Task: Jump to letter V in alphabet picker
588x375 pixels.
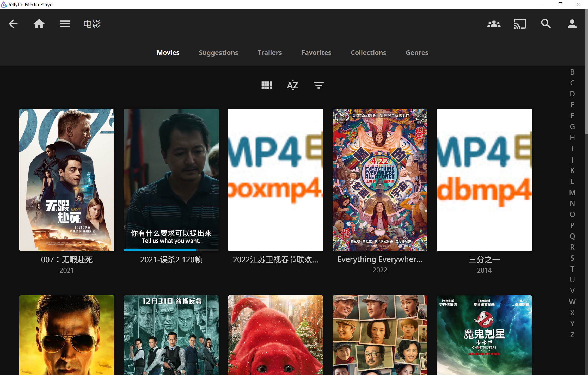Action: (572, 291)
